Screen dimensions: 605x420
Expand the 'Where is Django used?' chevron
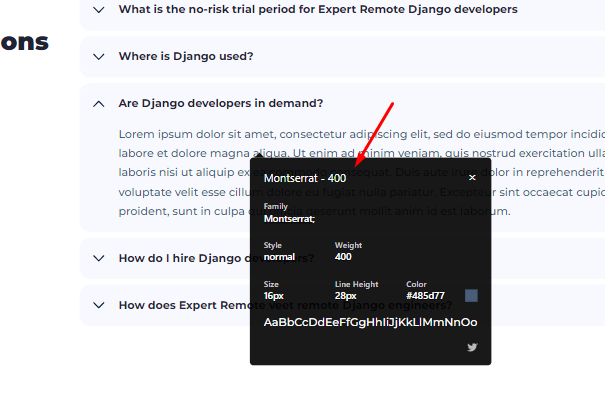[99, 57]
